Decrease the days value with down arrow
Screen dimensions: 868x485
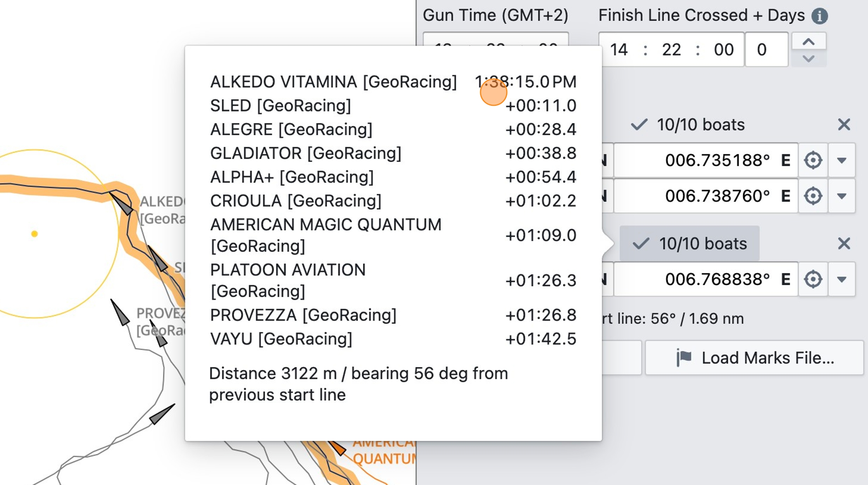(x=809, y=58)
